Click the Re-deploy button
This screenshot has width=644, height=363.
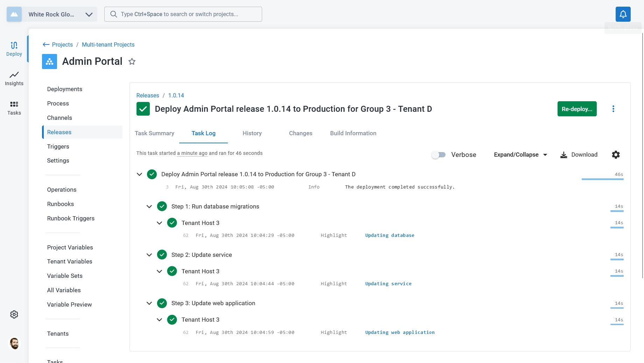[577, 109]
